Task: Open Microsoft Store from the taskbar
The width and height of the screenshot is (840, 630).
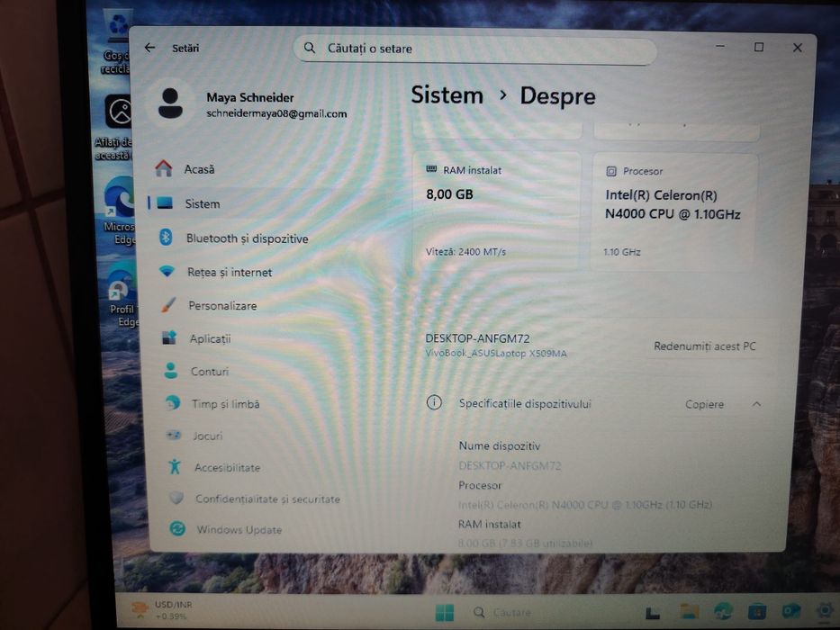Action: click(757, 611)
